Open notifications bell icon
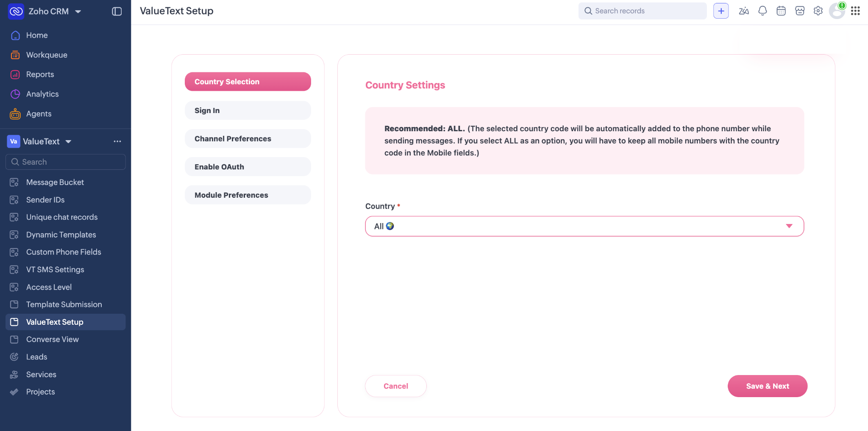The height and width of the screenshot is (431, 868). point(762,11)
